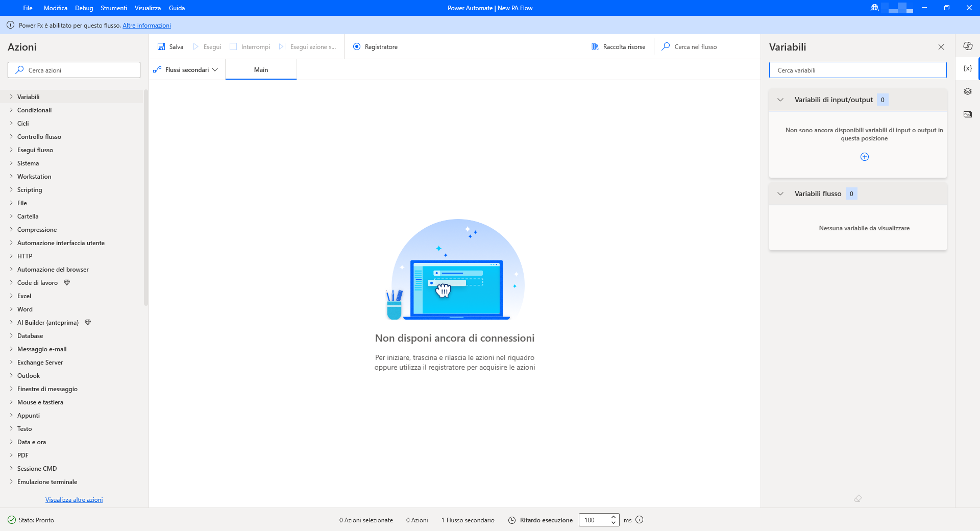Open the Debug menu
980x531 pixels.
(x=83, y=8)
